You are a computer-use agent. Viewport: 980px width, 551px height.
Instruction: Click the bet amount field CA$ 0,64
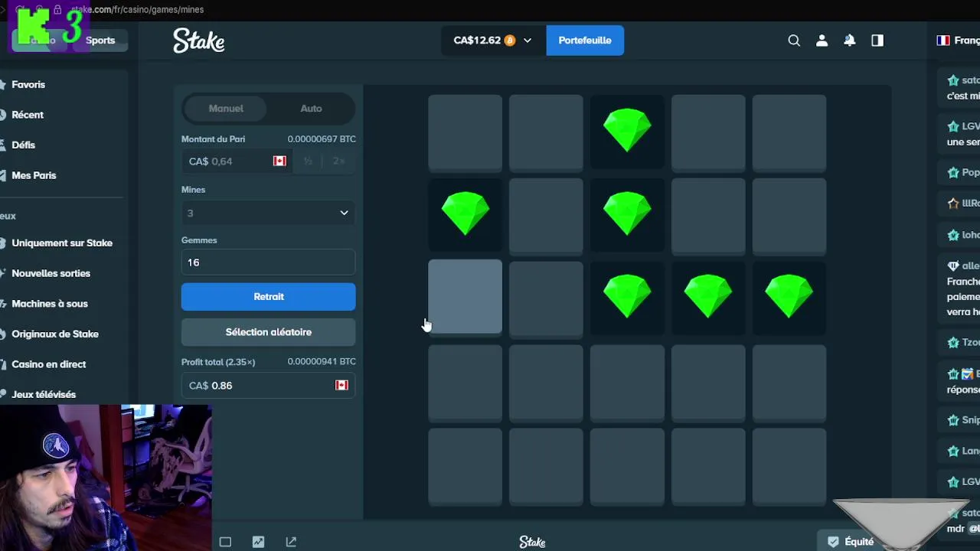coord(238,161)
